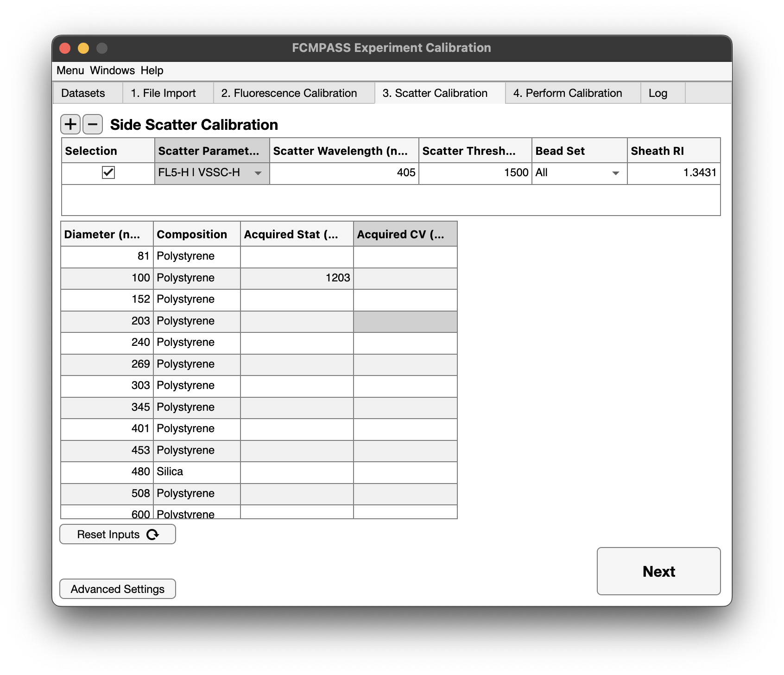
Task: Open the 4. Perform Calibration tab
Action: [572, 93]
